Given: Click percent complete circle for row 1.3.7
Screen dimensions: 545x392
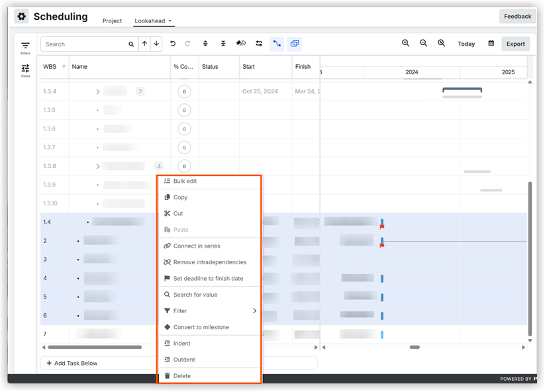Looking at the screenshot, I should coord(184,148).
